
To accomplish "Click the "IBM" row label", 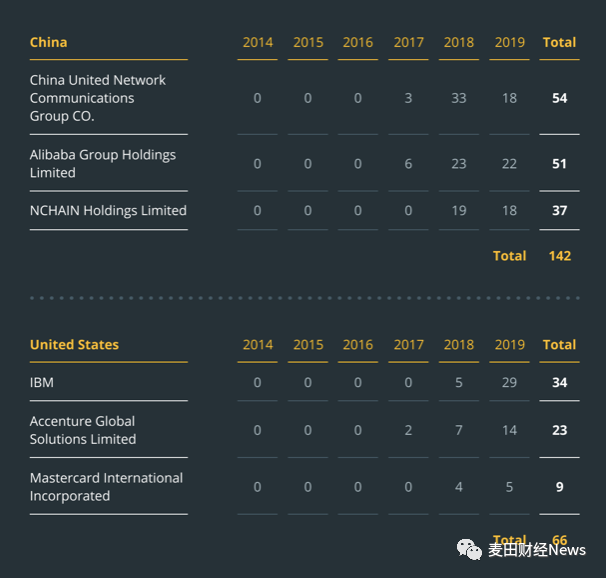I will [42, 382].
